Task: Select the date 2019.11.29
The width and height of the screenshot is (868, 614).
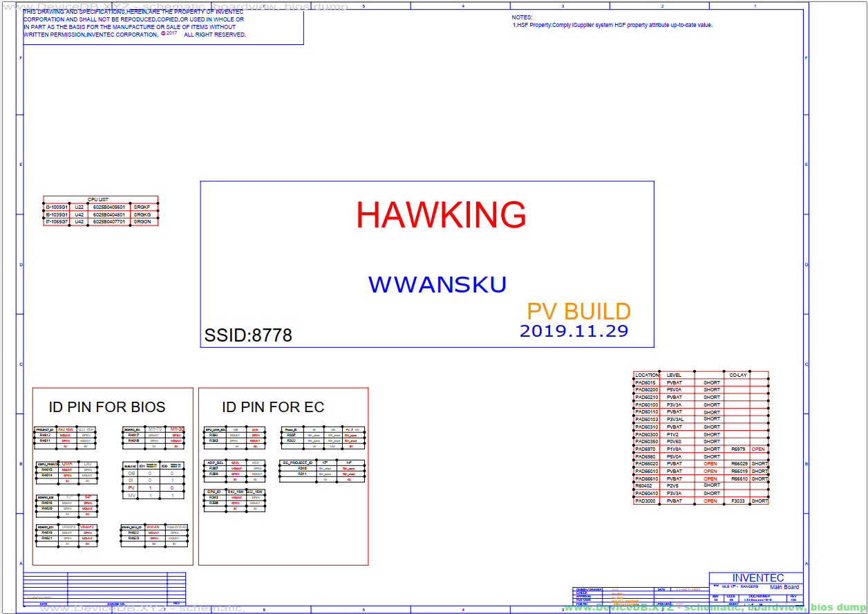Action: [574, 331]
